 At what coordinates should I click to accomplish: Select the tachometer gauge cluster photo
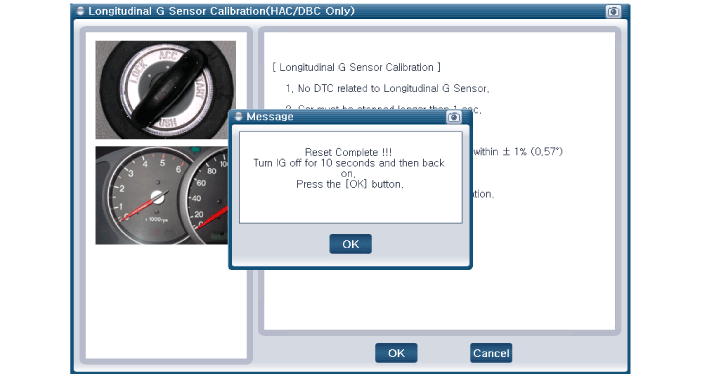[x=162, y=195]
